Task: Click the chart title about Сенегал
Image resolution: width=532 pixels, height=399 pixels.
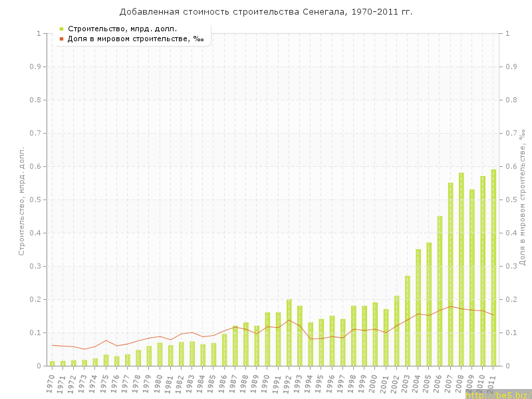Action: tap(265, 12)
